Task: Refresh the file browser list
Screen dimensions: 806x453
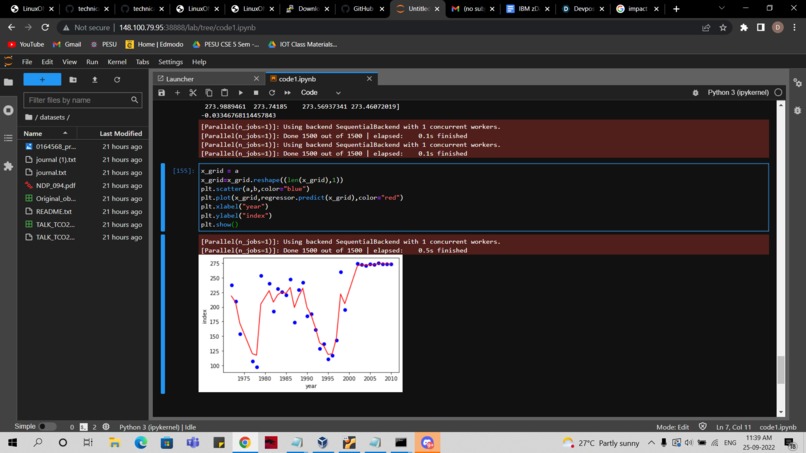Action: pos(117,80)
